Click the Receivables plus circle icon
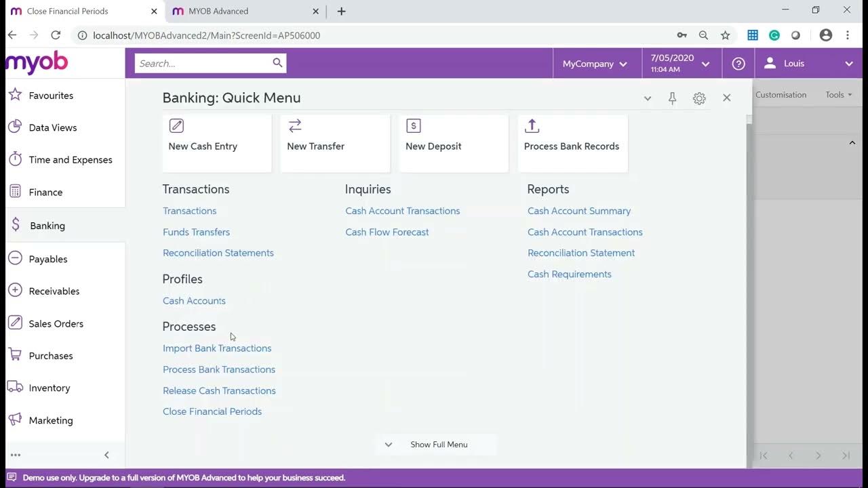Image resolution: width=868 pixels, height=488 pixels. [x=15, y=291]
